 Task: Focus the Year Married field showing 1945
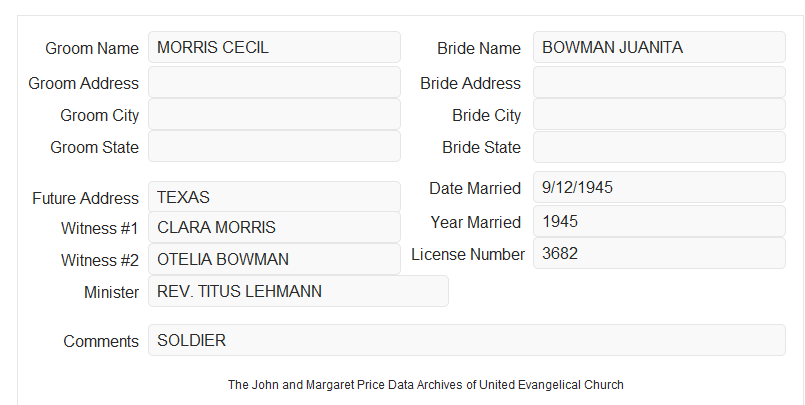(x=659, y=221)
